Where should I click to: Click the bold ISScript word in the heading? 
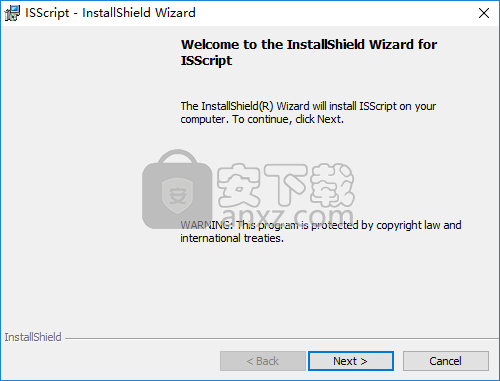click(x=206, y=61)
